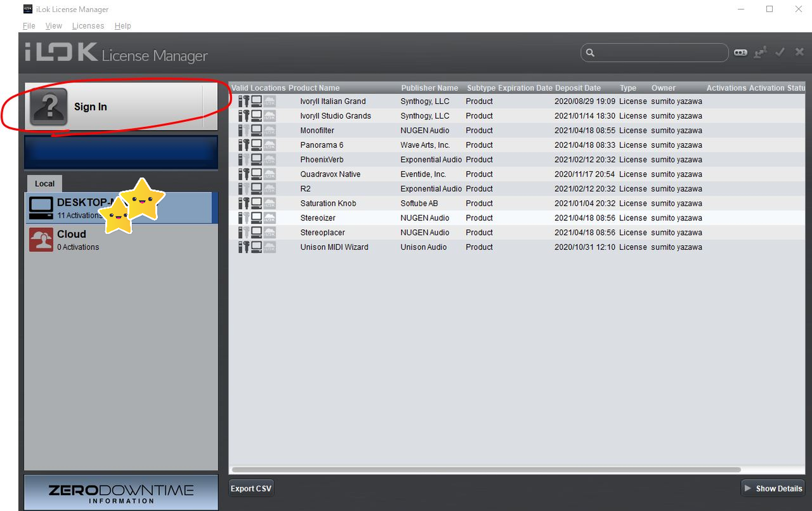
Task: Click the cloud location icon for Saturation Knob
Action: (270, 203)
